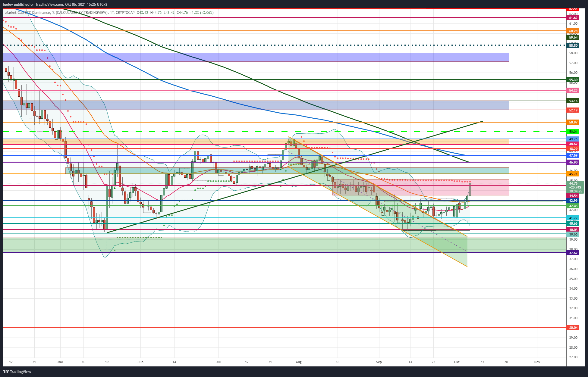Click the 58.80 dotted line price label
588x377 pixels.
[573, 45]
